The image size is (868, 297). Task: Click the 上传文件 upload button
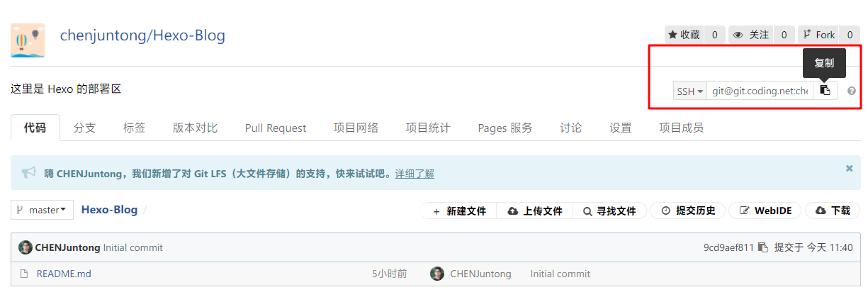click(535, 211)
